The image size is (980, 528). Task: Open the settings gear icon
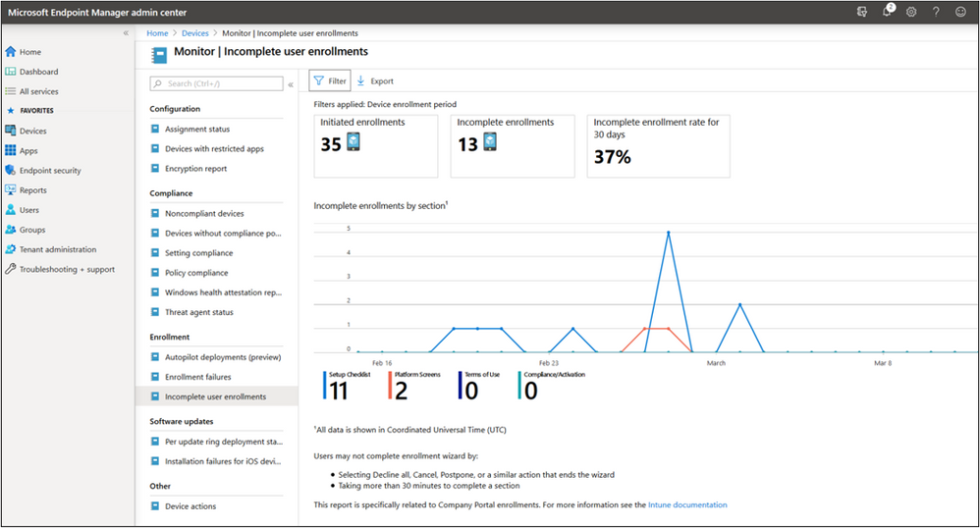pos(911,12)
